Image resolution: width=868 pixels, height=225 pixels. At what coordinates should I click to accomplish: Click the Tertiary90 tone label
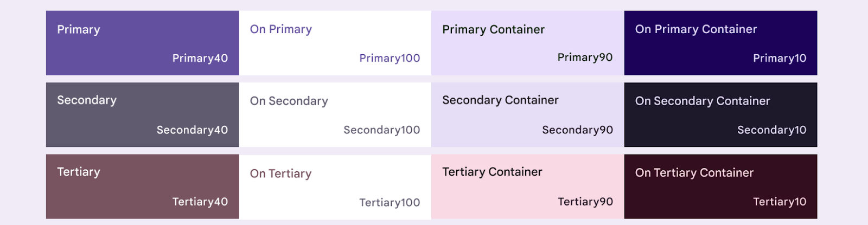[585, 202]
